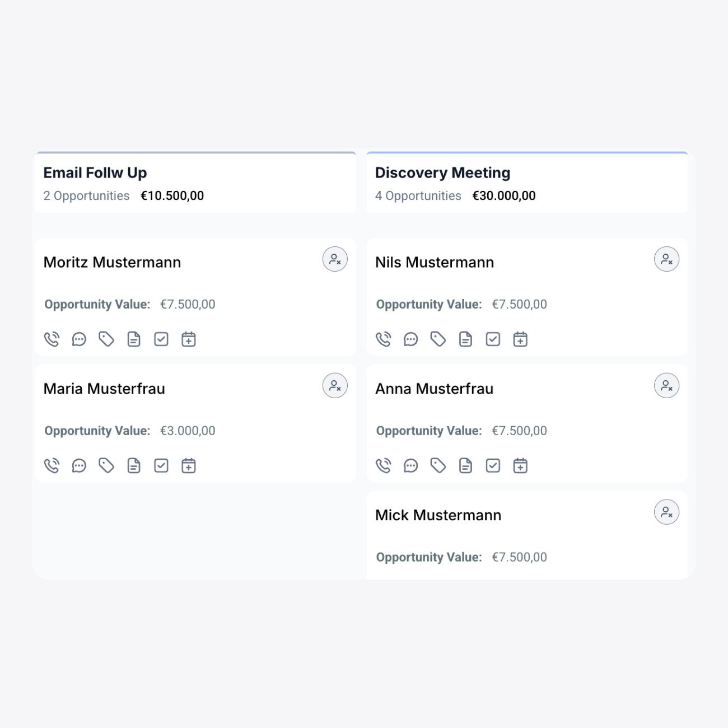
Task: Add a calendar appointment on Nils Mustermann's card
Action: coord(520,339)
